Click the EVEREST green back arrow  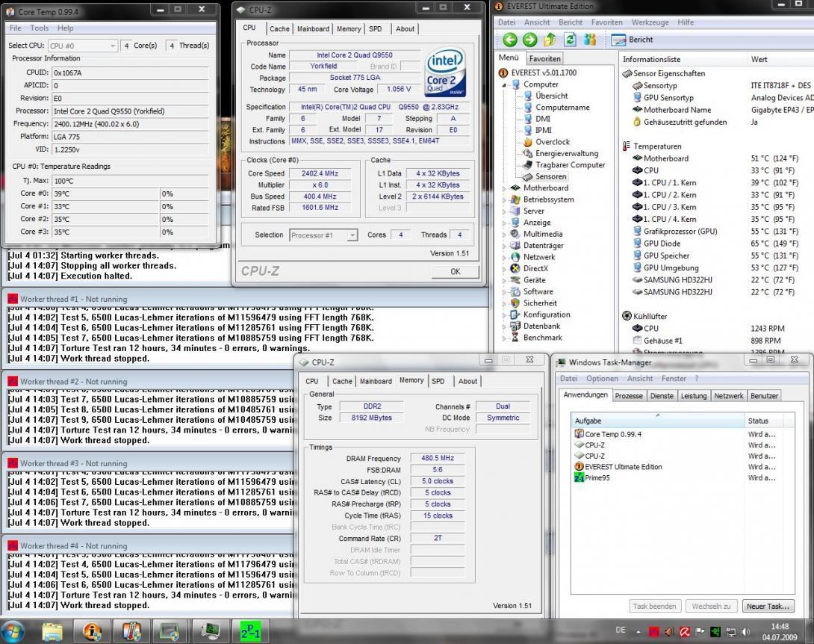point(510,40)
